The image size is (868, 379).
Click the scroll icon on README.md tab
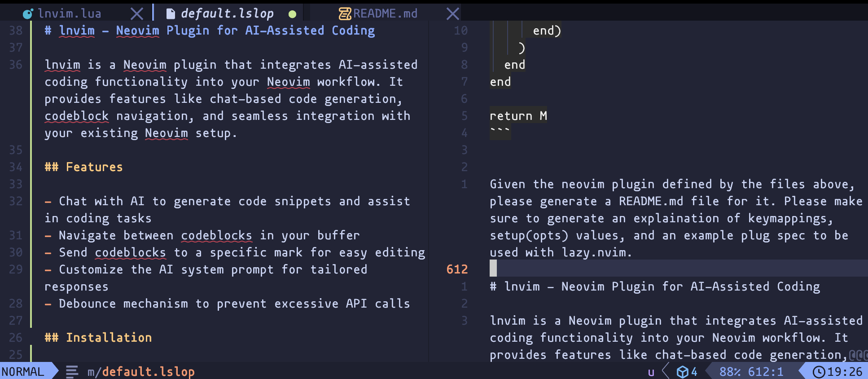click(345, 14)
